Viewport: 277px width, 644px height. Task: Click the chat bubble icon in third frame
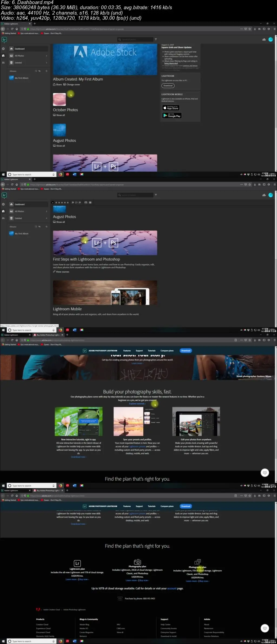265,472
